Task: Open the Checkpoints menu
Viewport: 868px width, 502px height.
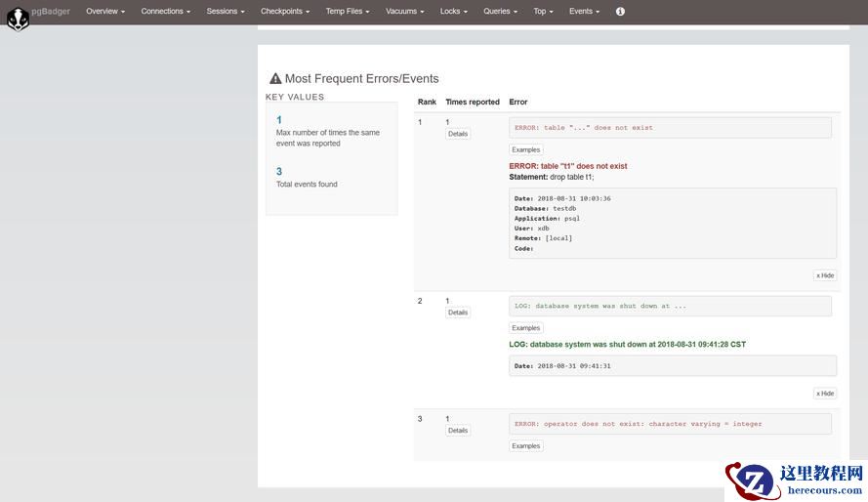Action: pyautogui.click(x=285, y=12)
